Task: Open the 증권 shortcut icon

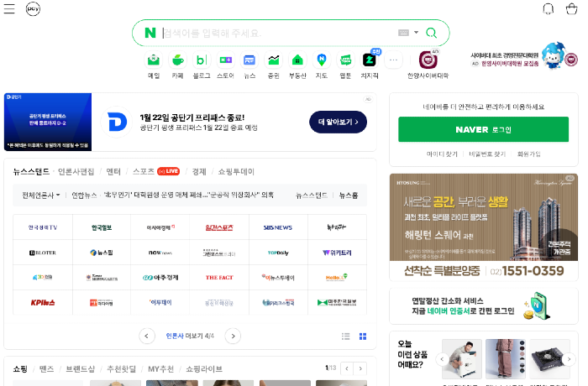Action: coord(273,60)
